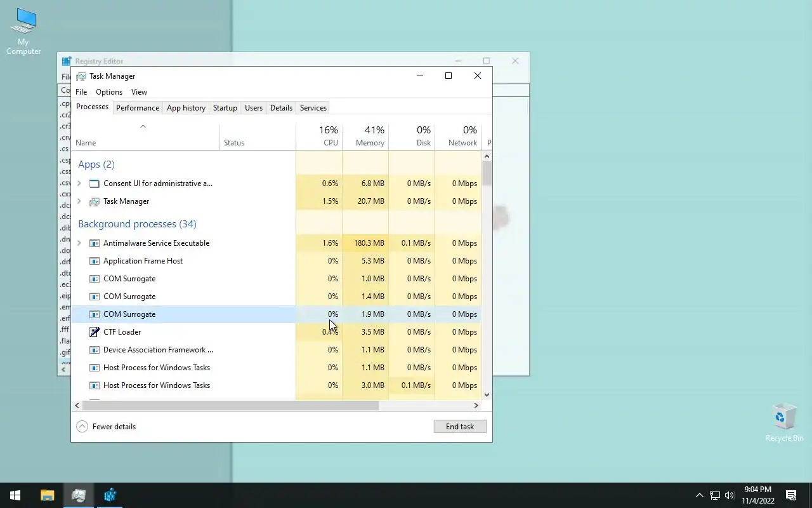Sort by the Disk column header
812x508 pixels.
point(412,137)
